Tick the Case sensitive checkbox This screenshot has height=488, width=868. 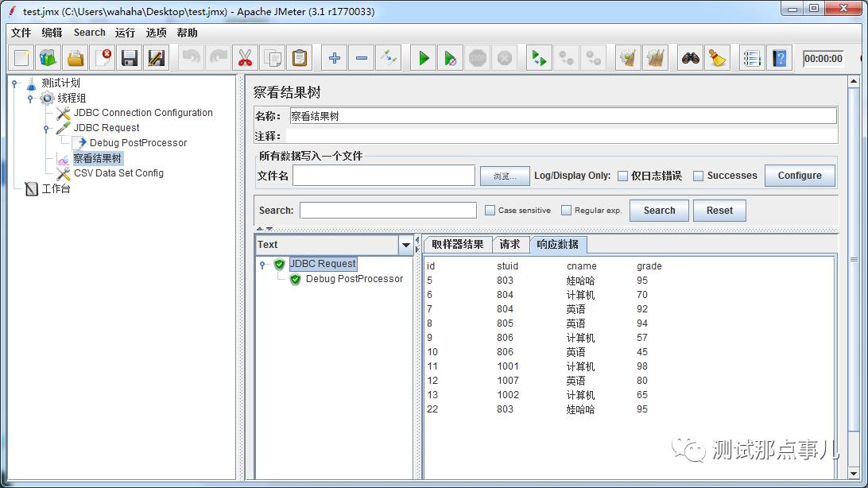pos(490,211)
